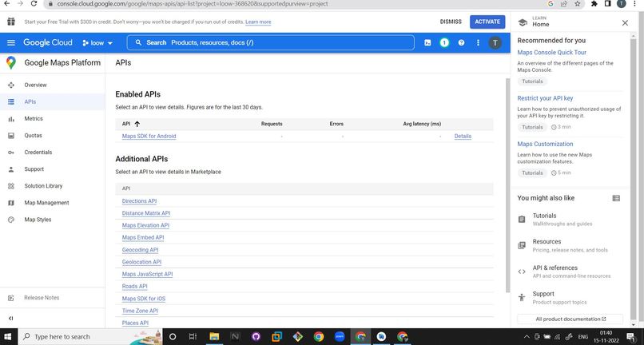
Task: Open Geocoding API link
Action: point(140,250)
